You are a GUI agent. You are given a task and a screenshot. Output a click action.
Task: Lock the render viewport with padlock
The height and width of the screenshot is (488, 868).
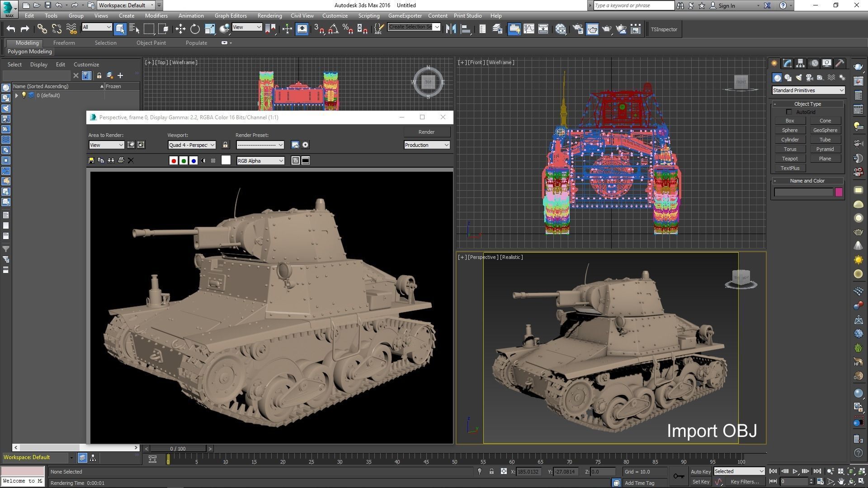(225, 145)
